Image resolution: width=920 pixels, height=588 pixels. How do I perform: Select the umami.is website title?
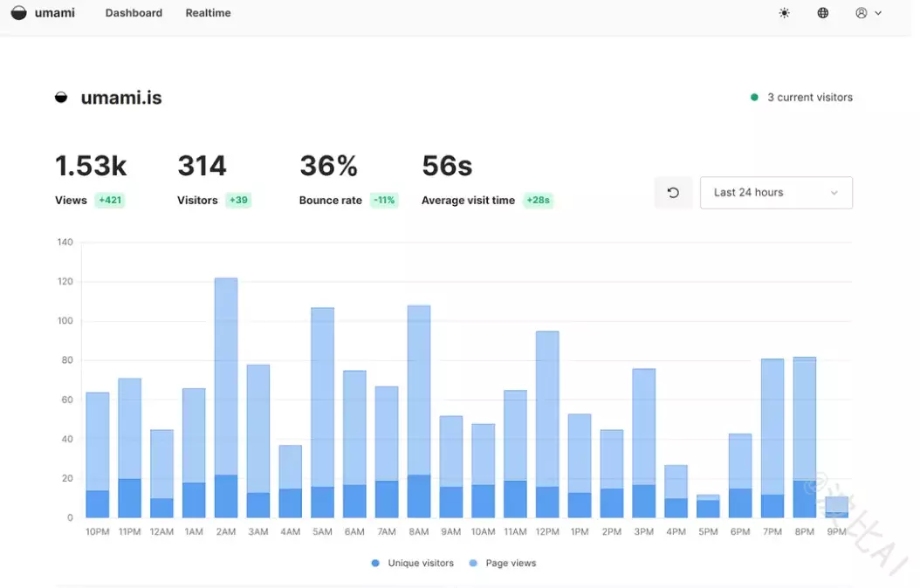tap(121, 98)
